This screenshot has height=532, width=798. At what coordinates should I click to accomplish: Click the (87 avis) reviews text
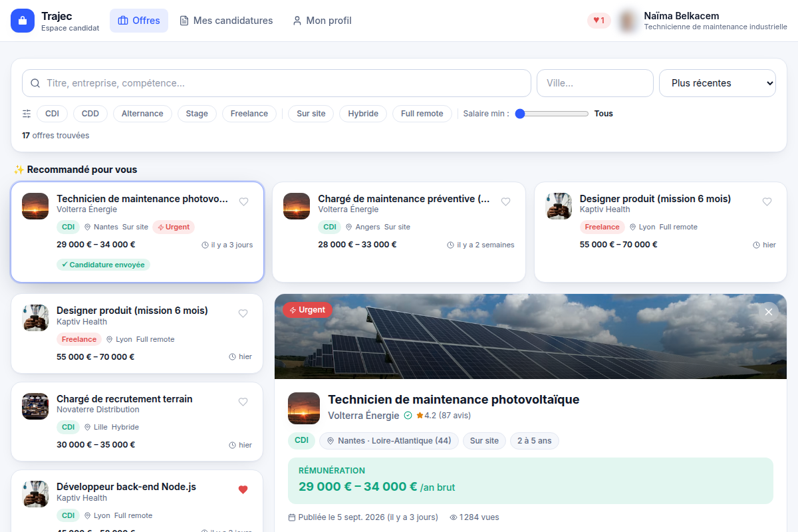click(x=455, y=416)
